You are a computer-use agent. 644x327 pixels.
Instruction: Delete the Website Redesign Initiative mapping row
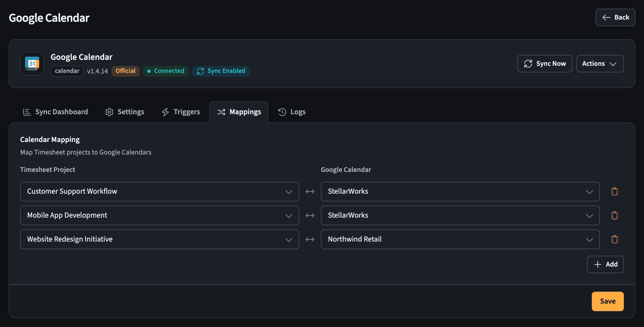pyautogui.click(x=615, y=240)
